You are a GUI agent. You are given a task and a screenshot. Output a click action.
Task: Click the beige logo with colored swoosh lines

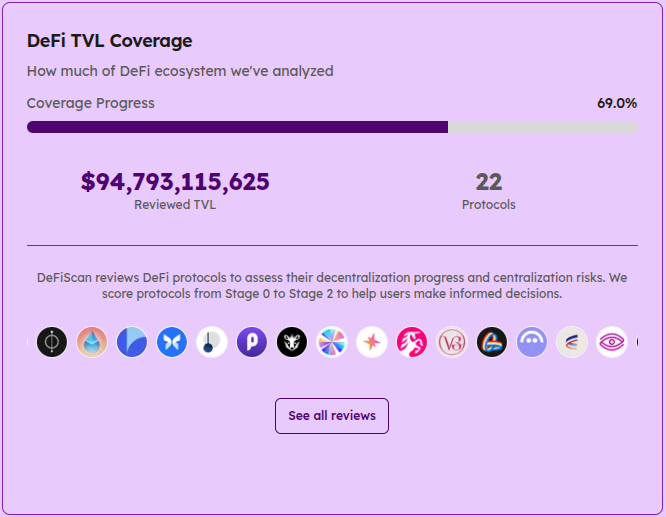[572, 342]
